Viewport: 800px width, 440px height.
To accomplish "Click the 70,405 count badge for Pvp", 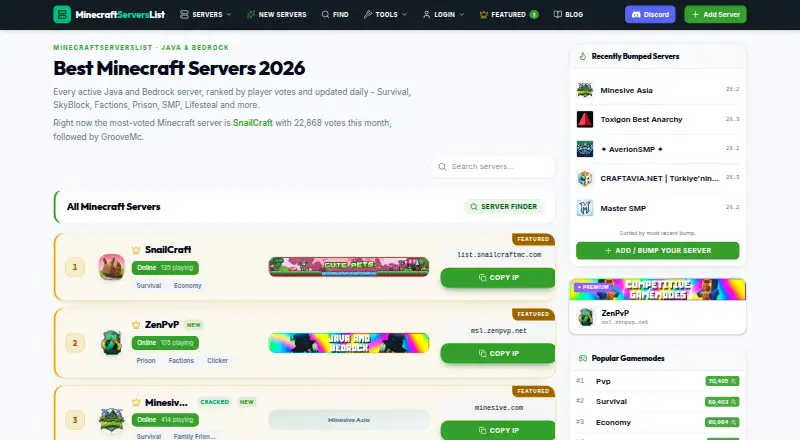I will [x=722, y=381].
